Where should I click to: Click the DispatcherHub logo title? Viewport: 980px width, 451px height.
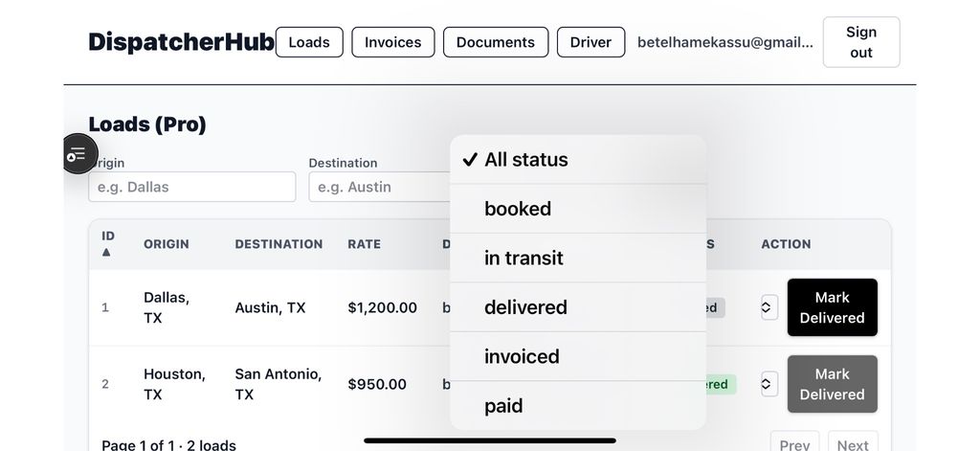(181, 42)
